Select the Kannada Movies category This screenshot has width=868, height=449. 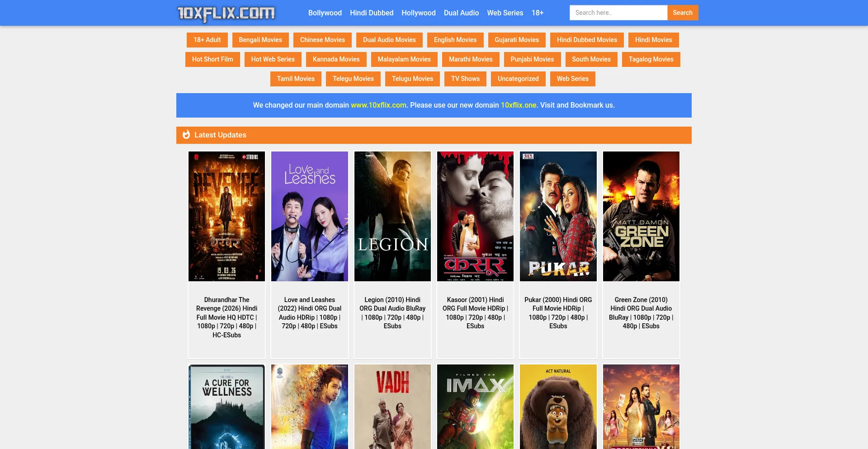coord(336,59)
